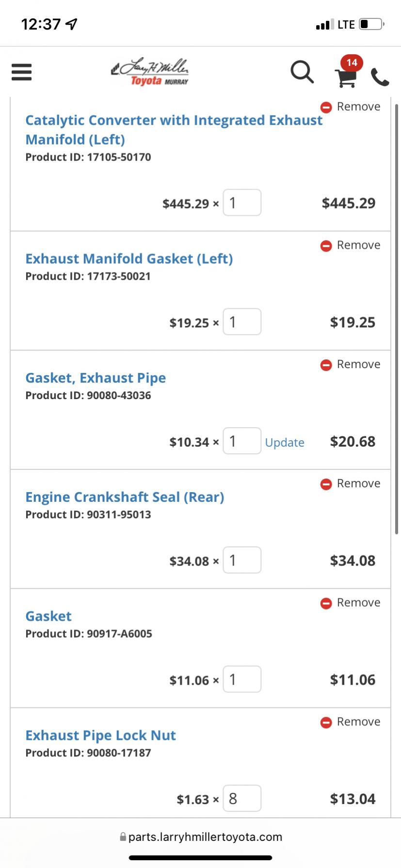Image resolution: width=401 pixels, height=868 pixels.
Task: Open the Engine Crankshaft Seal (Rear) link
Action: [x=125, y=497]
